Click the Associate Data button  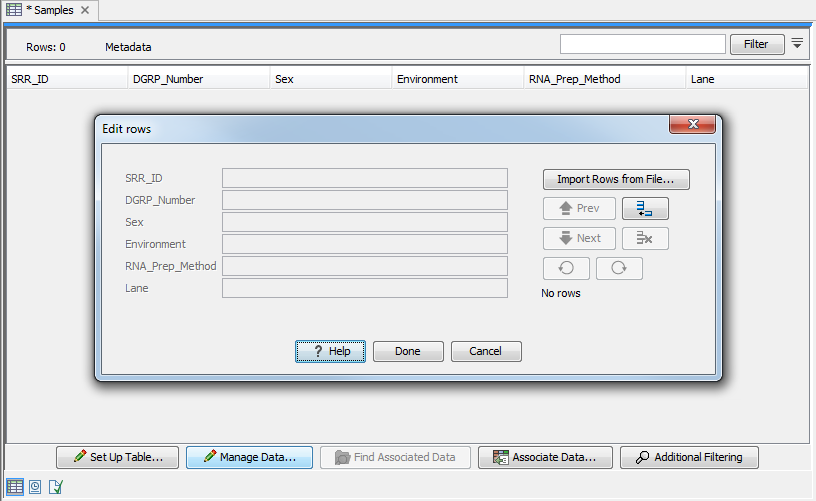click(544, 457)
